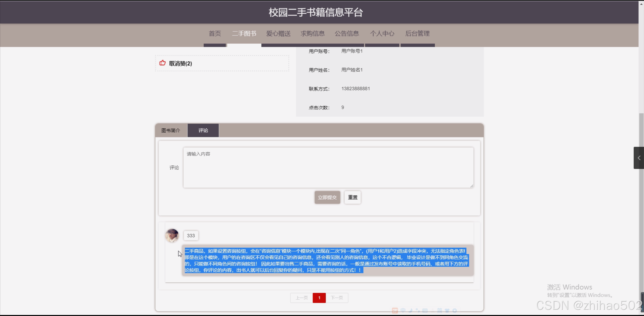Open the Sogou input method logo icon

(x=395, y=310)
